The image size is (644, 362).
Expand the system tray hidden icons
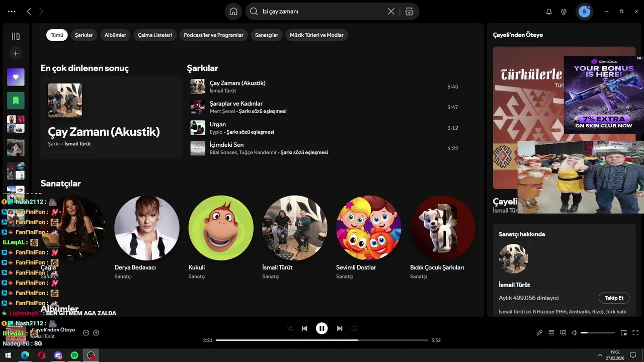pyautogui.click(x=600, y=355)
